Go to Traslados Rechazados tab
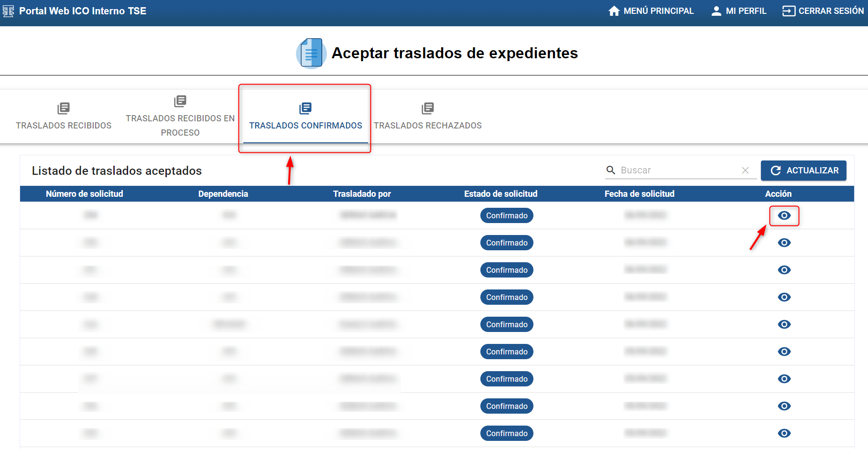The height and width of the screenshot is (449, 868). [x=427, y=116]
